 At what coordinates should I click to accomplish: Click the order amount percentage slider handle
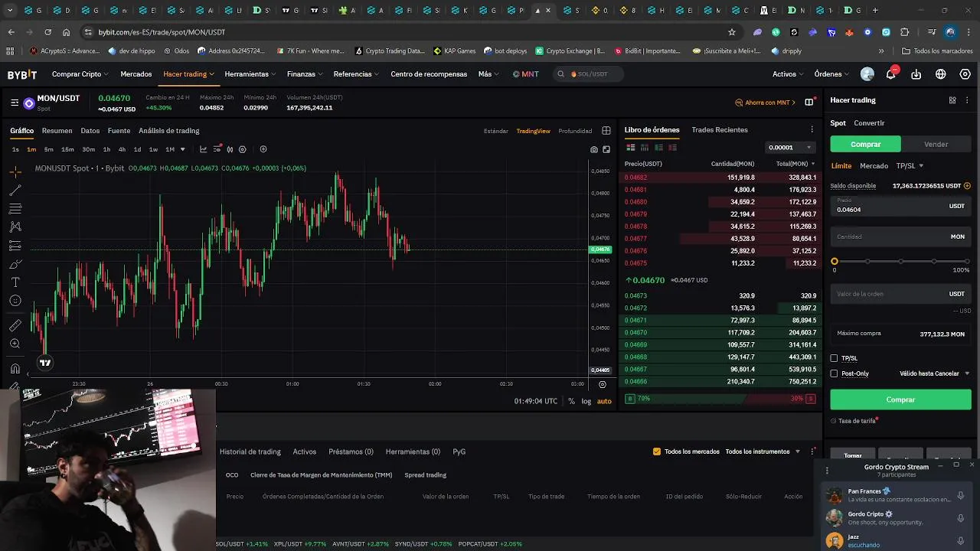pos(835,262)
